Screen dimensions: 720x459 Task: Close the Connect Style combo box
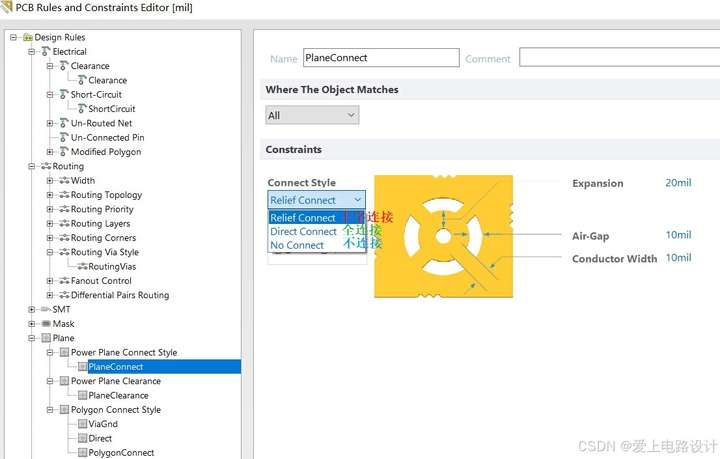pyautogui.click(x=358, y=200)
